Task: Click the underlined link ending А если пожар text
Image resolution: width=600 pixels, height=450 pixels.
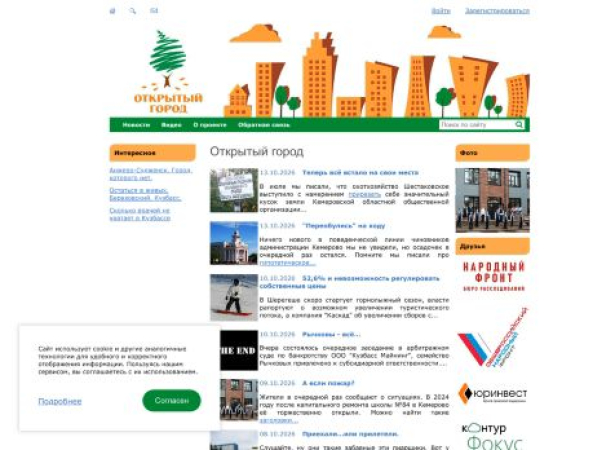Action: click(278, 420)
